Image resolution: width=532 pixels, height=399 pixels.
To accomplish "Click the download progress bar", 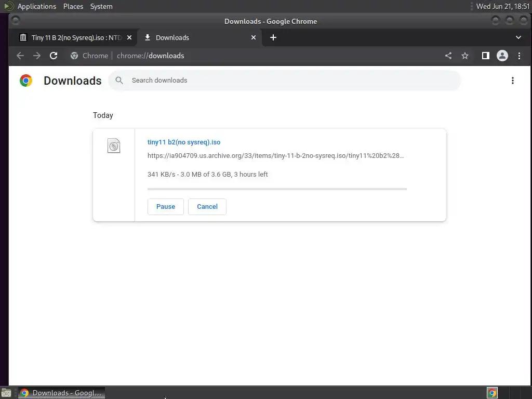I will (277, 189).
